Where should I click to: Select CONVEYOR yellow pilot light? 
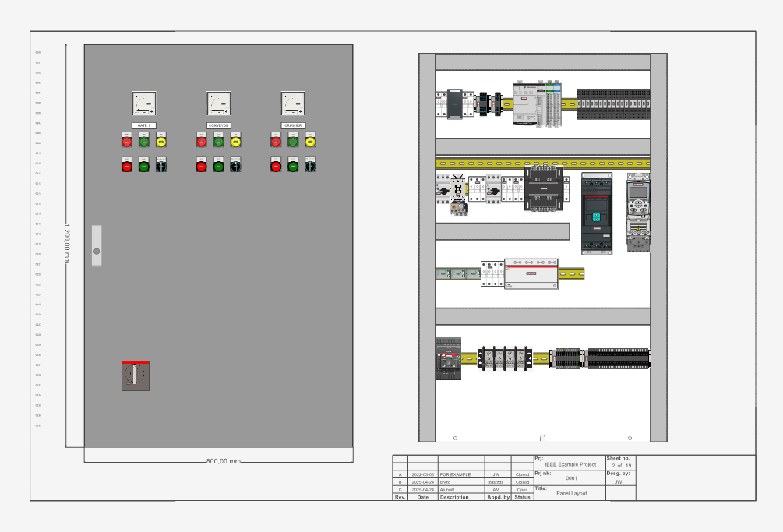click(x=236, y=140)
